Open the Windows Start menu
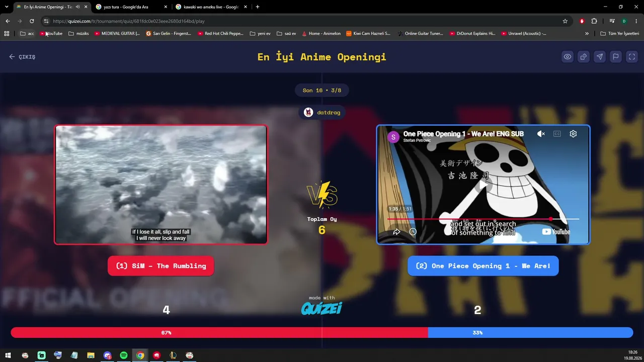644x362 pixels. point(8,355)
